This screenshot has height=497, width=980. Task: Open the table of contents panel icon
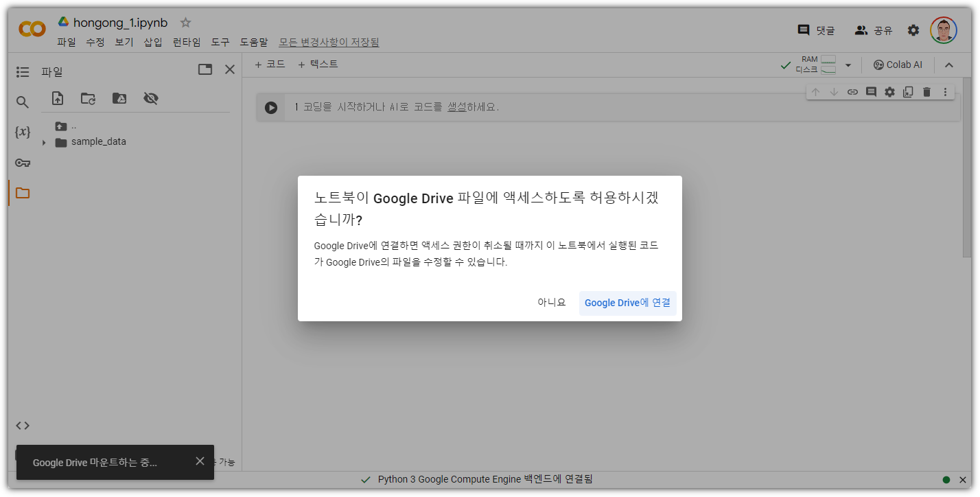(23, 72)
